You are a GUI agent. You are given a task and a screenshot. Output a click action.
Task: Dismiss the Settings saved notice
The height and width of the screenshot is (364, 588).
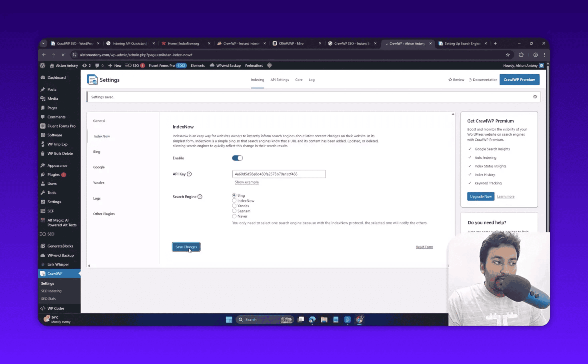[535, 97]
